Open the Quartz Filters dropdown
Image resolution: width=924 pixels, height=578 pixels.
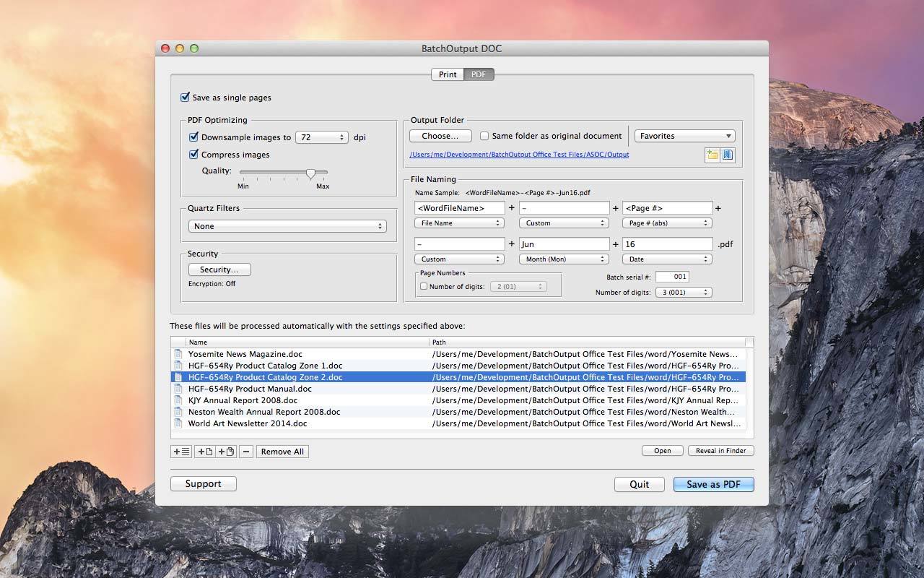coord(287,225)
